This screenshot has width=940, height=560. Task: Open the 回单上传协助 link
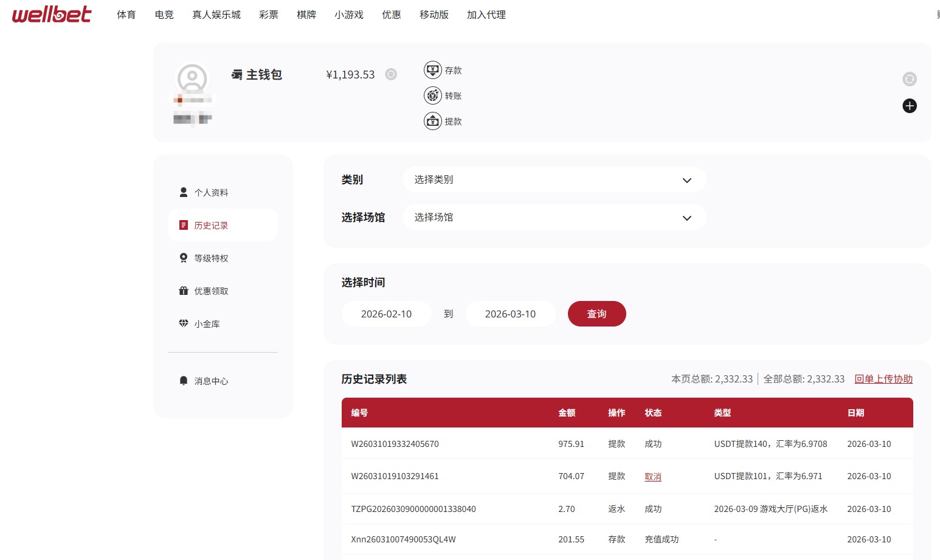[883, 378]
